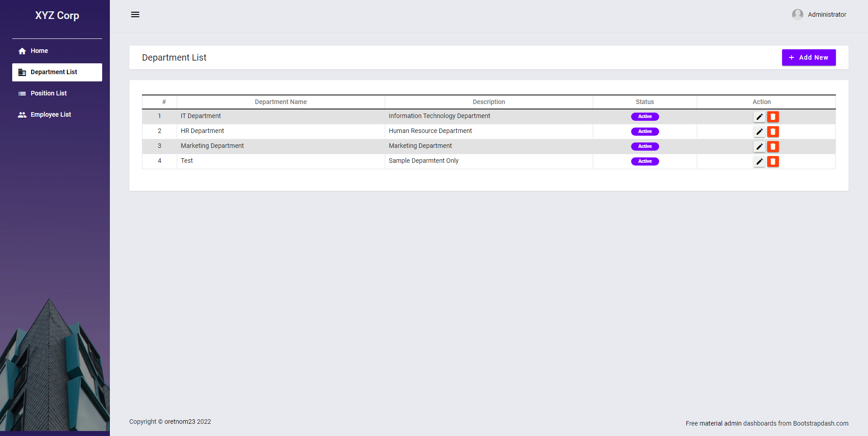Delete the IT Department row

[x=773, y=117]
